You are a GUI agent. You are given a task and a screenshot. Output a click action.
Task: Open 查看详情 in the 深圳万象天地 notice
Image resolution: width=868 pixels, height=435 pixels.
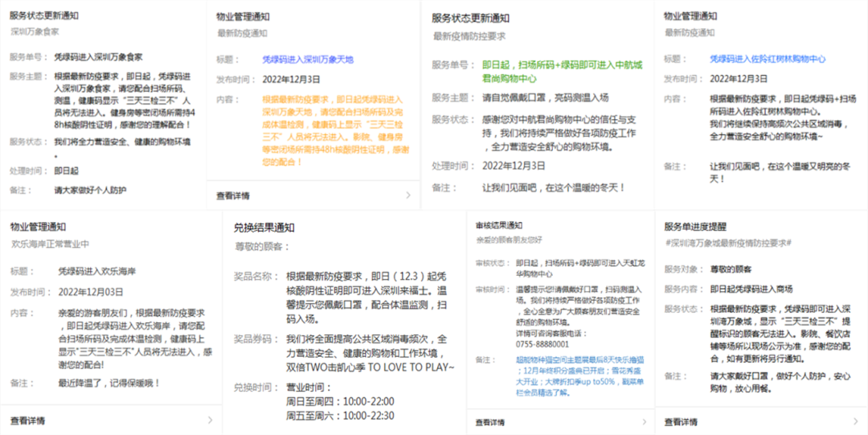click(233, 195)
